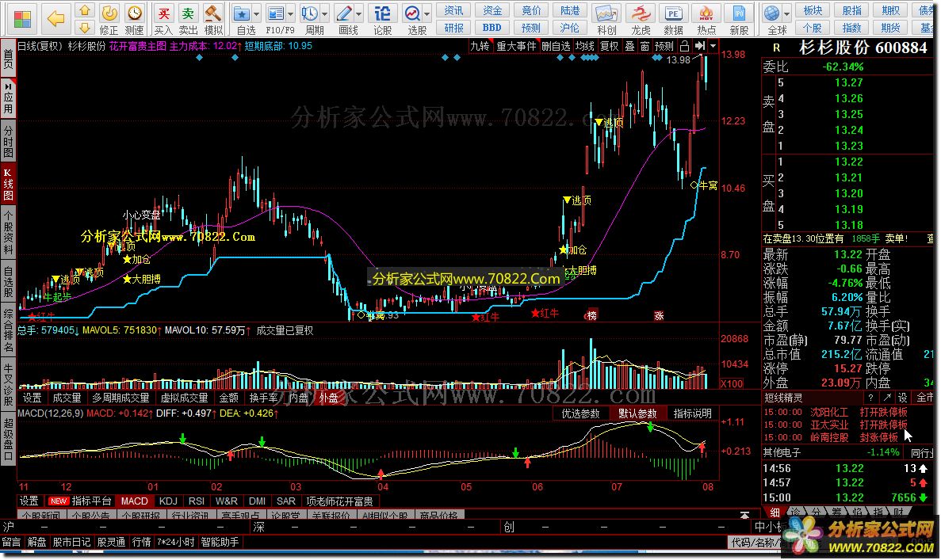Open 指标说明 indicator description
This screenshot has width=941, height=560.
click(692, 413)
